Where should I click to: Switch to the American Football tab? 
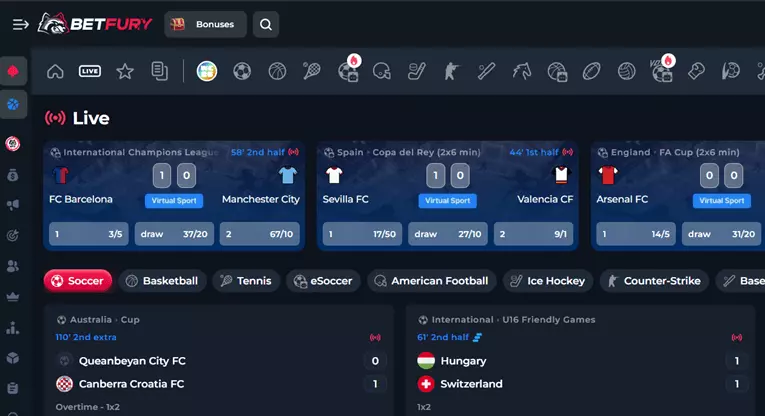(431, 281)
